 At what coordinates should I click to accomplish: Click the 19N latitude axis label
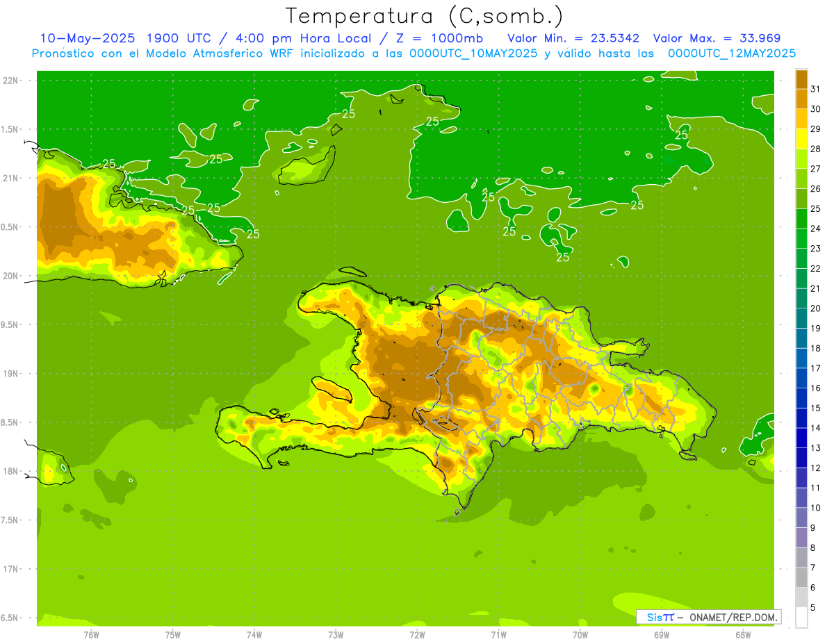coord(10,374)
